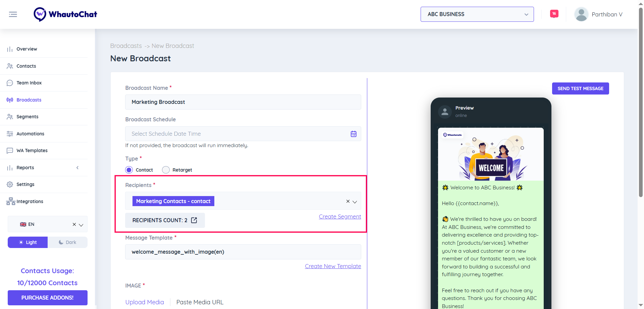
Task: Click the page vertical scrollbar
Action: click(641, 101)
